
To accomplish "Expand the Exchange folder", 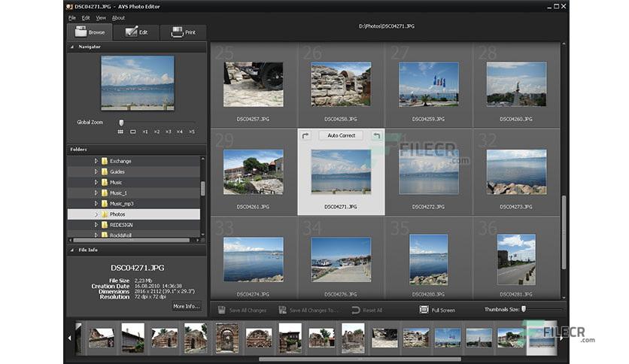I will pyautogui.click(x=96, y=161).
